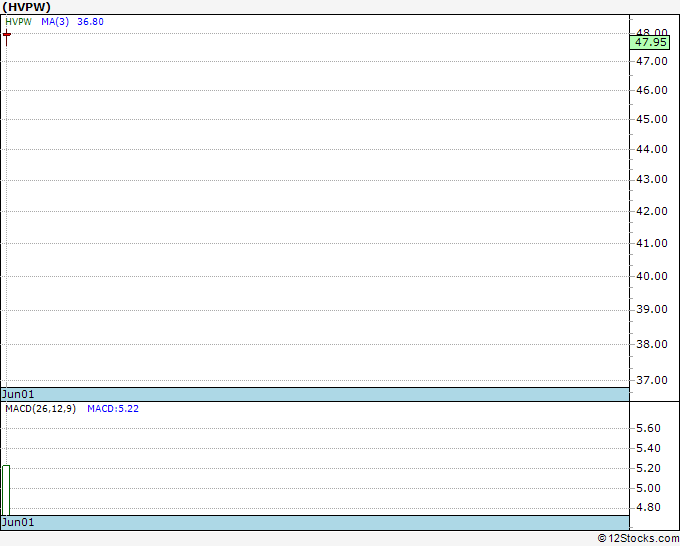This screenshot has height=546, width=680.
Task: Click the red candlestick on the price chart
Action: tap(7, 37)
